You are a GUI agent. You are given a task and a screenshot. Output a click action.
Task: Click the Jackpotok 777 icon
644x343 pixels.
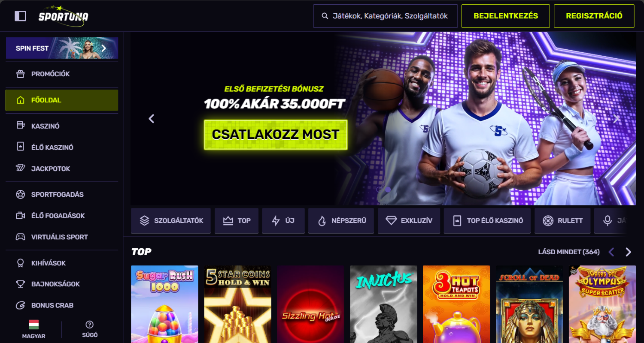coord(21,168)
